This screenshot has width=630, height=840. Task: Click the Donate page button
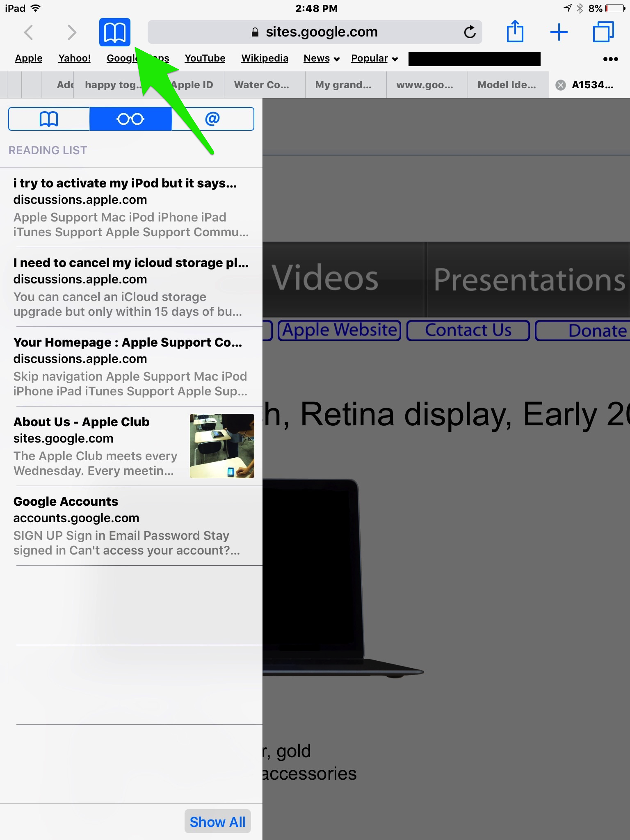point(583,331)
